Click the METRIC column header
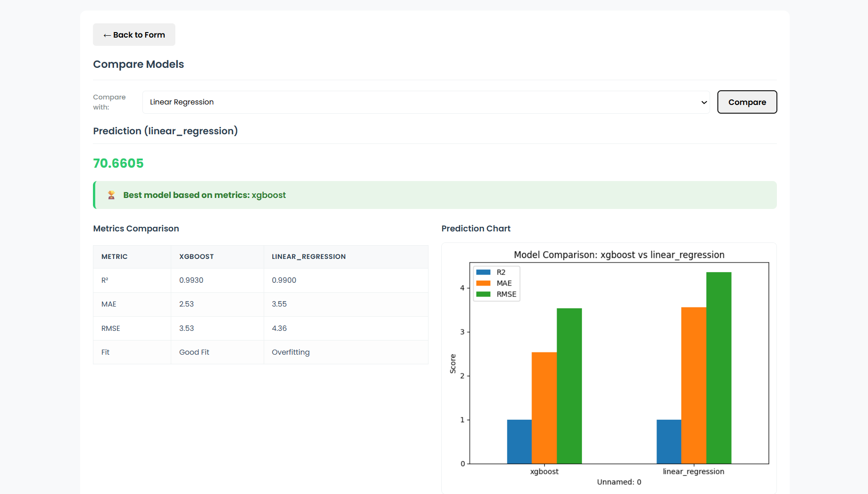This screenshot has width=868, height=494. [114, 257]
